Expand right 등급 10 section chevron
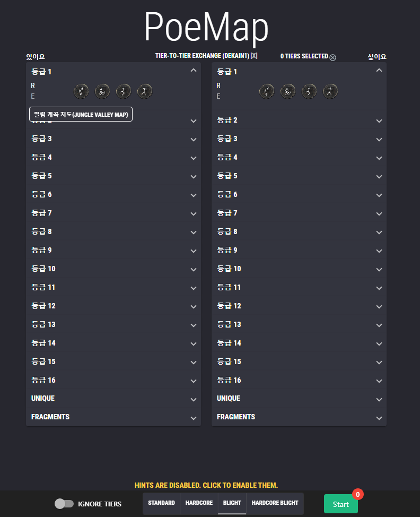420x517 pixels. [379, 269]
